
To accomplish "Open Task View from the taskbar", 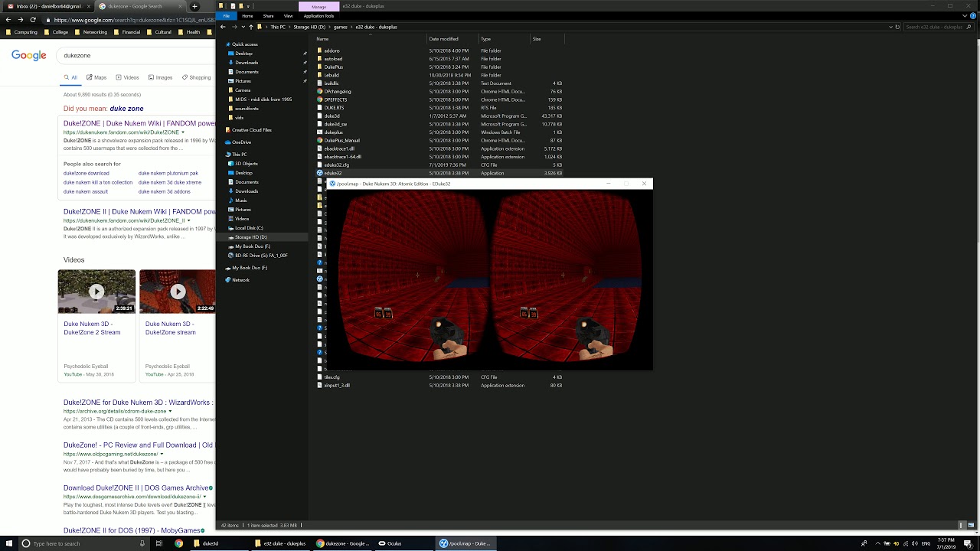I will point(159,543).
